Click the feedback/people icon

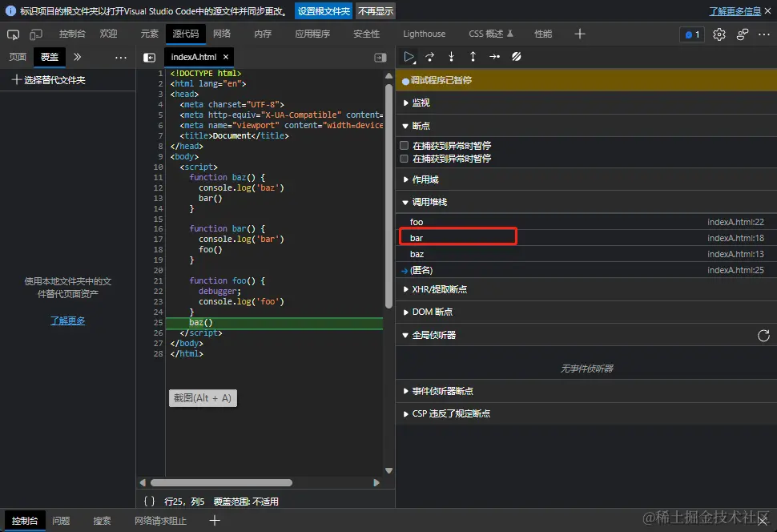pyautogui.click(x=743, y=34)
